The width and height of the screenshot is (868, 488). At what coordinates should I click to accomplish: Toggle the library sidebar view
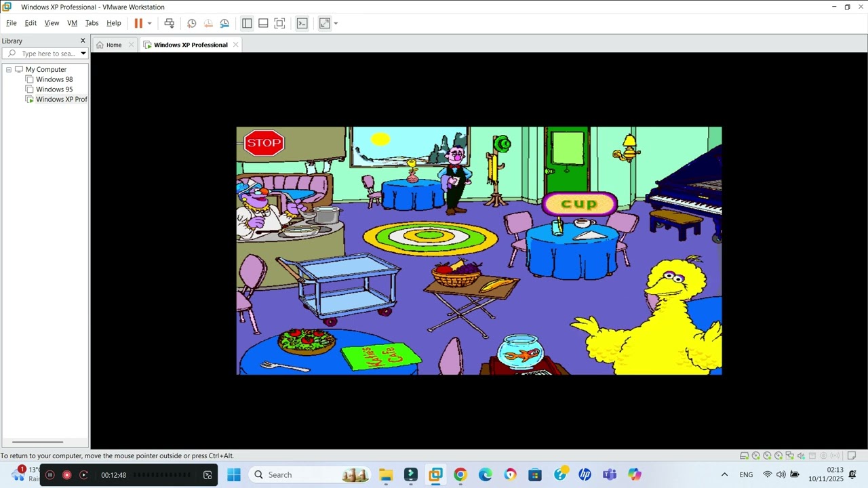[x=247, y=23]
